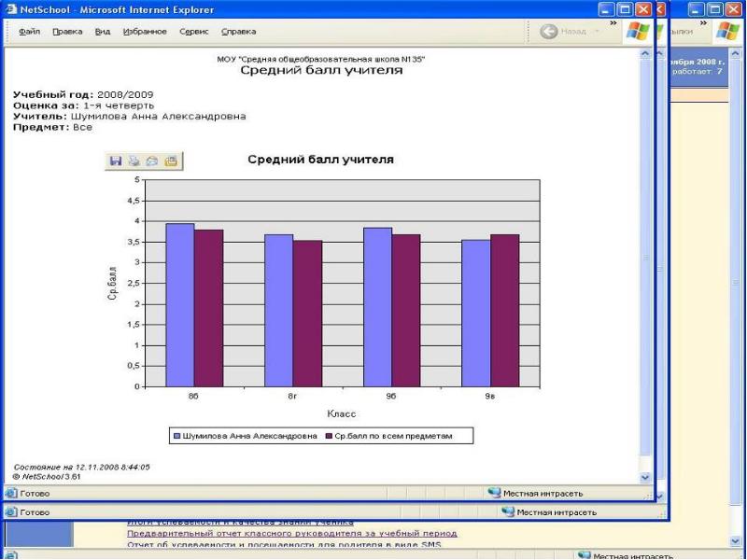Viewport: 747px width, 560px height.
Task: Click the floppy disk save icon above chart
Action: point(117,161)
